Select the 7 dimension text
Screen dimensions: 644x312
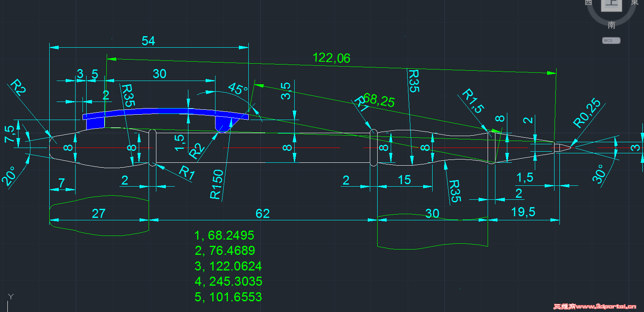62,183
